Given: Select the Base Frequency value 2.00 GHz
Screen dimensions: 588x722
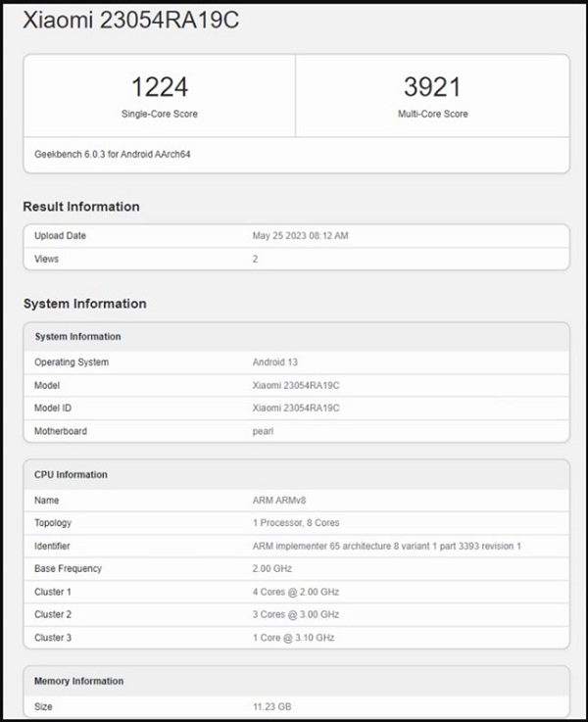Looking at the screenshot, I should point(272,568).
